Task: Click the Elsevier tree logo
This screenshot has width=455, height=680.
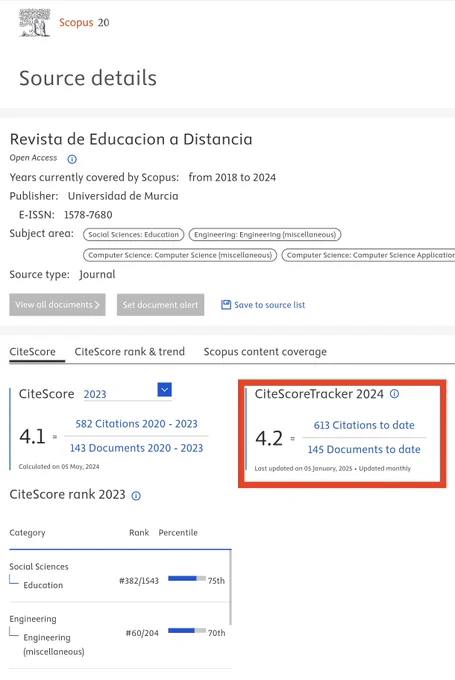Action: 35,23
